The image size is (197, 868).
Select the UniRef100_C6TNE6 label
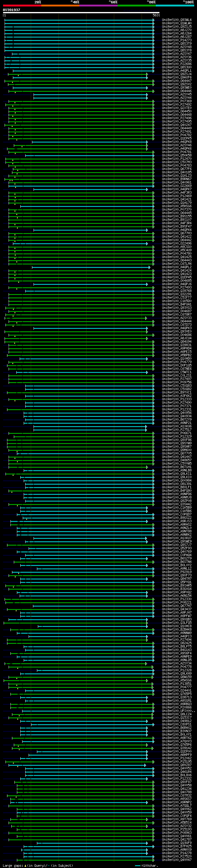pyautogui.click(x=176, y=369)
